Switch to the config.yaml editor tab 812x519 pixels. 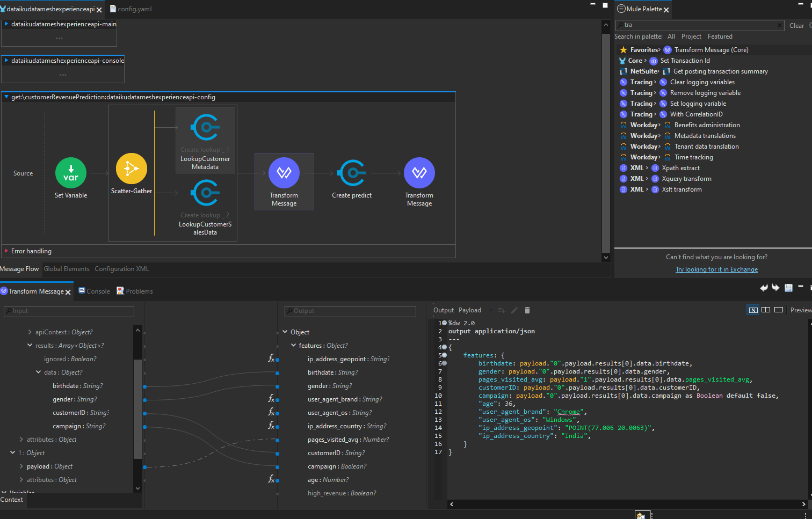[x=130, y=9]
